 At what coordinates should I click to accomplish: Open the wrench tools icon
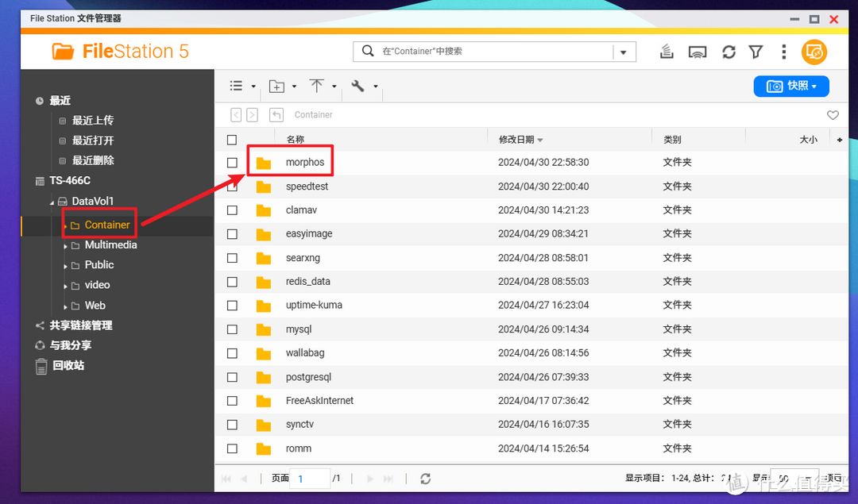[357, 86]
